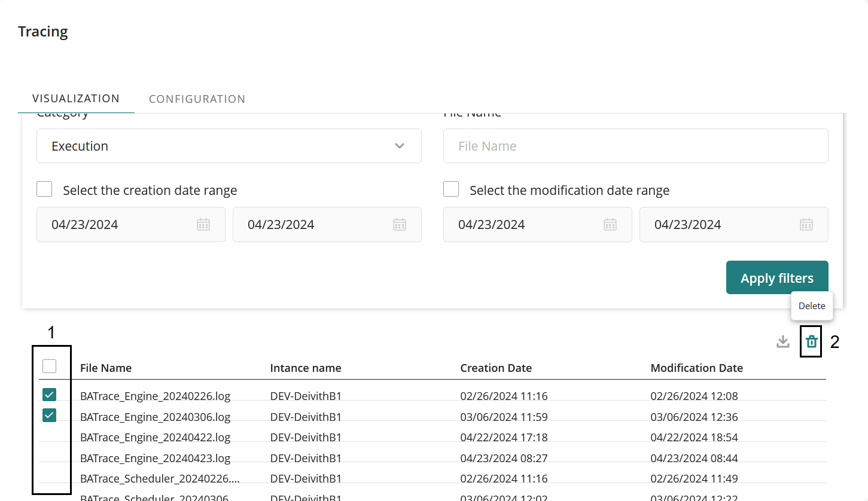Click creation date 03/06/2024 11:59
This screenshot has width=868, height=501.
click(504, 417)
